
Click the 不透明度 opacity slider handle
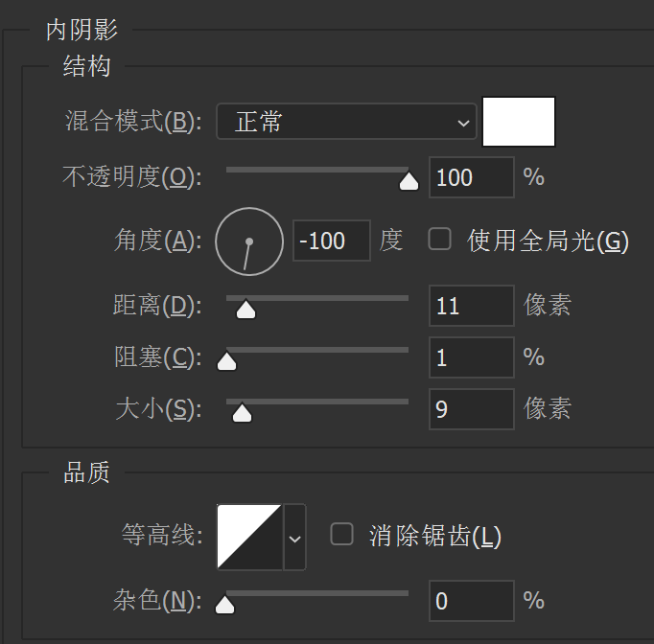[x=409, y=181]
